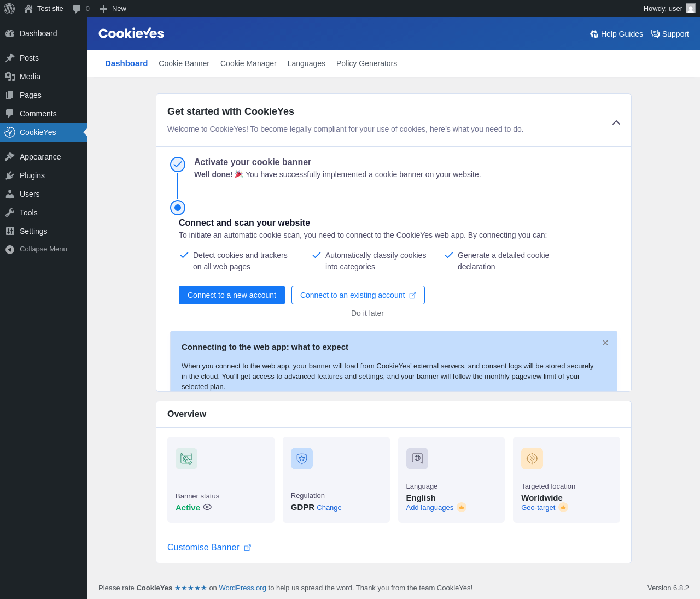Click the checkmark beside Automatically classify cookies

tap(317, 255)
